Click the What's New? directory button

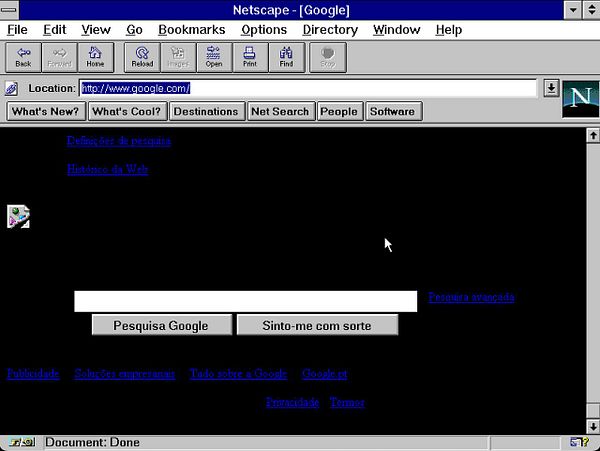tap(46, 111)
